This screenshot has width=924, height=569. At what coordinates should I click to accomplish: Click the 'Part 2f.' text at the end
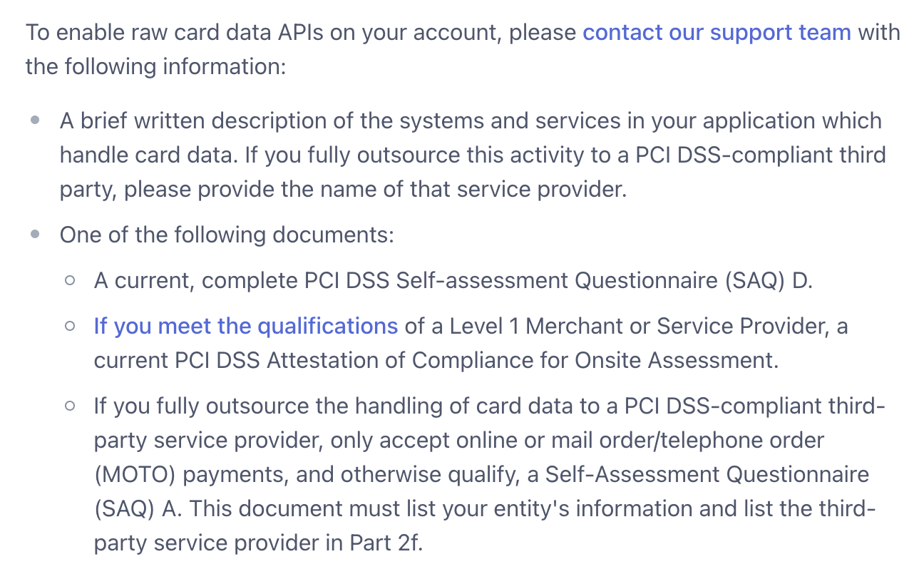(x=386, y=543)
